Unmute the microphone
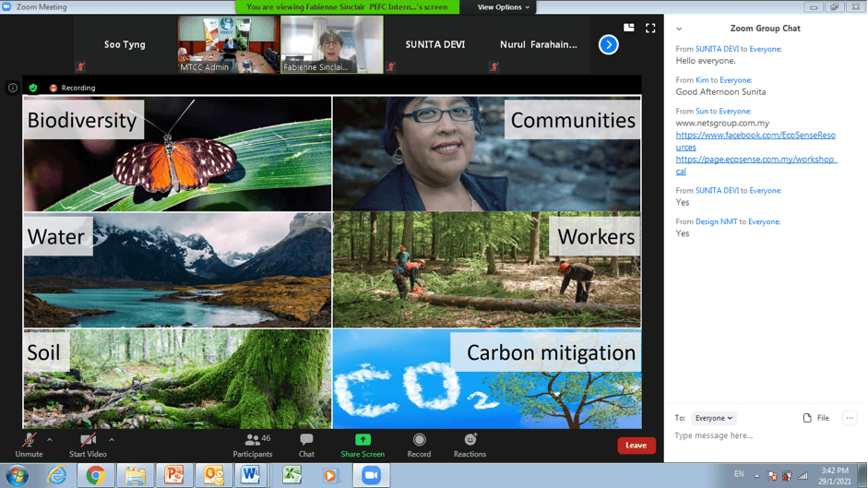The height and width of the screenshot is (488, 868). point(29,445)
